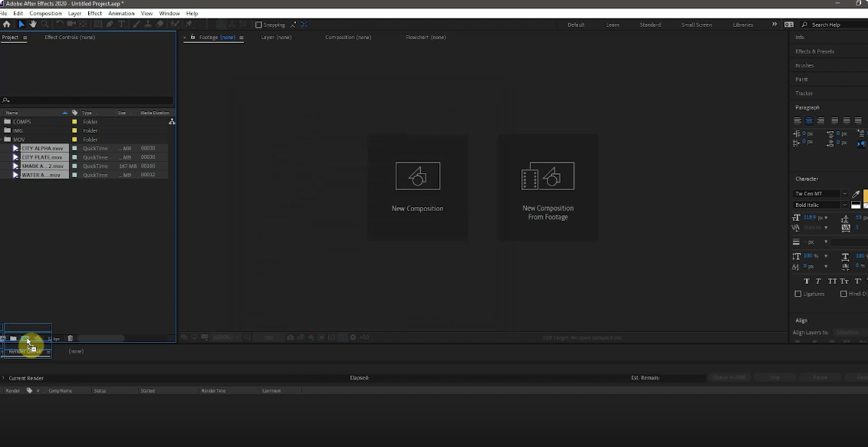This screenshot has height=447, width=868.
Task: Select the Hand tool
Action: [33, 25]
